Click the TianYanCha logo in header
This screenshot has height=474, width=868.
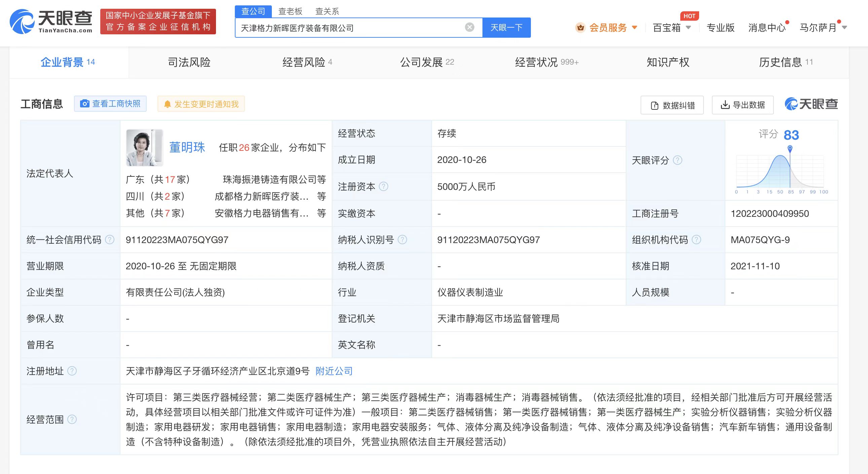point(51,21)
